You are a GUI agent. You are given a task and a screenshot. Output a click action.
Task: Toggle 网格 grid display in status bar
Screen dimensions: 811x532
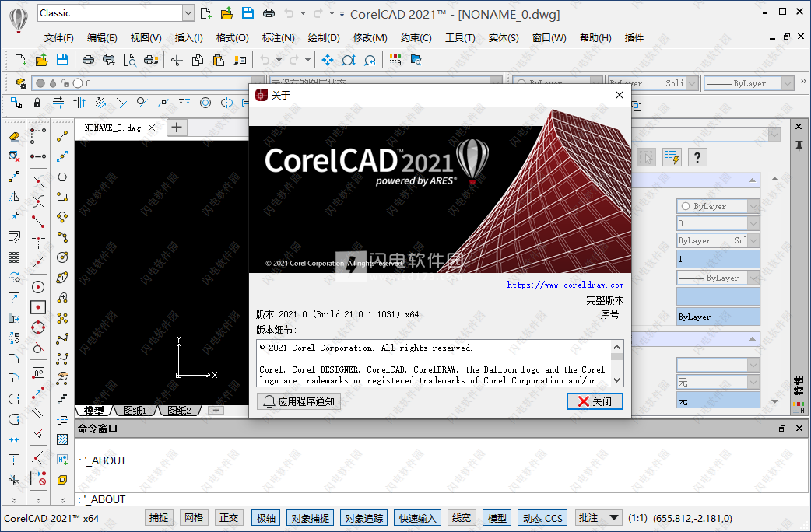[x=194, y=517]
